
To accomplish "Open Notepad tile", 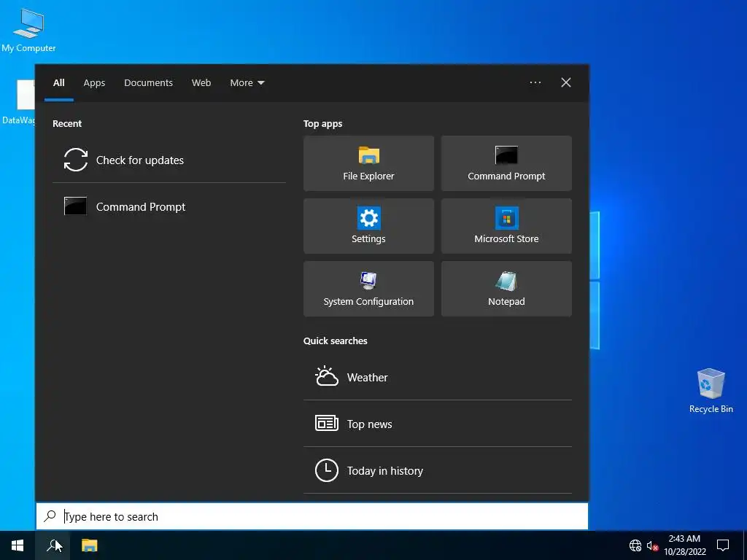I will (x=506, y=289).
